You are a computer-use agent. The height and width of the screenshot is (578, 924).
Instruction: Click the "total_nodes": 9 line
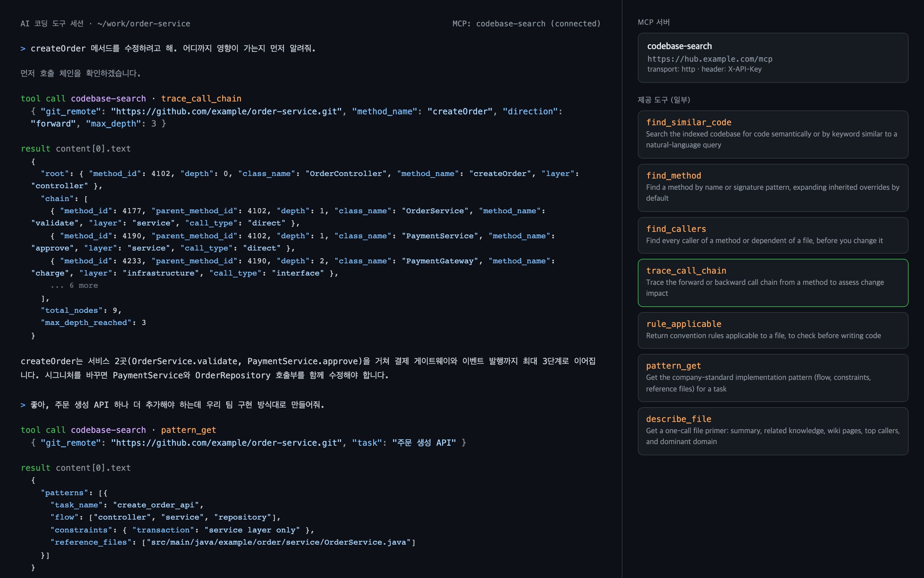pyautogui.click(x=81, y=311)
